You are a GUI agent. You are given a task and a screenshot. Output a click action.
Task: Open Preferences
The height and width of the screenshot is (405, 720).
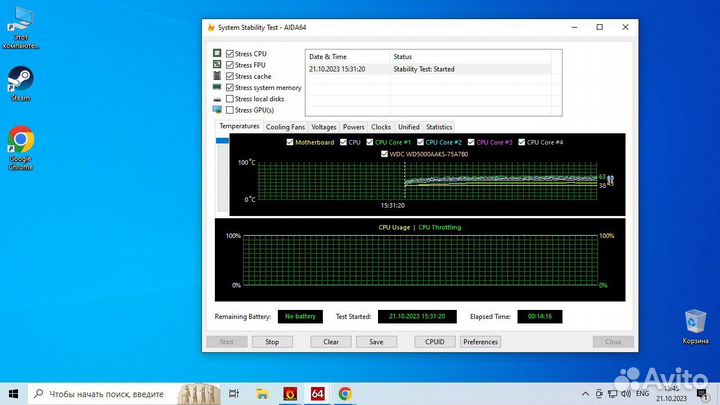(x=480, y=342)
